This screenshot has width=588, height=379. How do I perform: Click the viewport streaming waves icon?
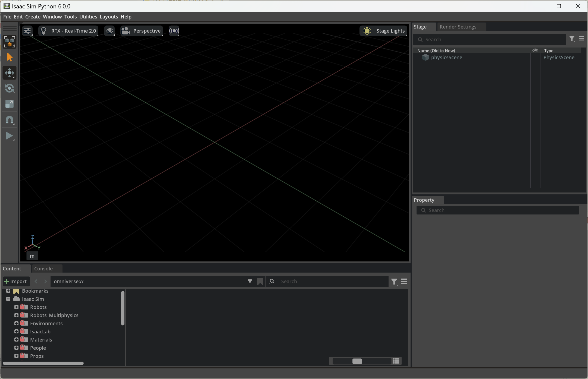pyautogui.click(x=174, y=31)
